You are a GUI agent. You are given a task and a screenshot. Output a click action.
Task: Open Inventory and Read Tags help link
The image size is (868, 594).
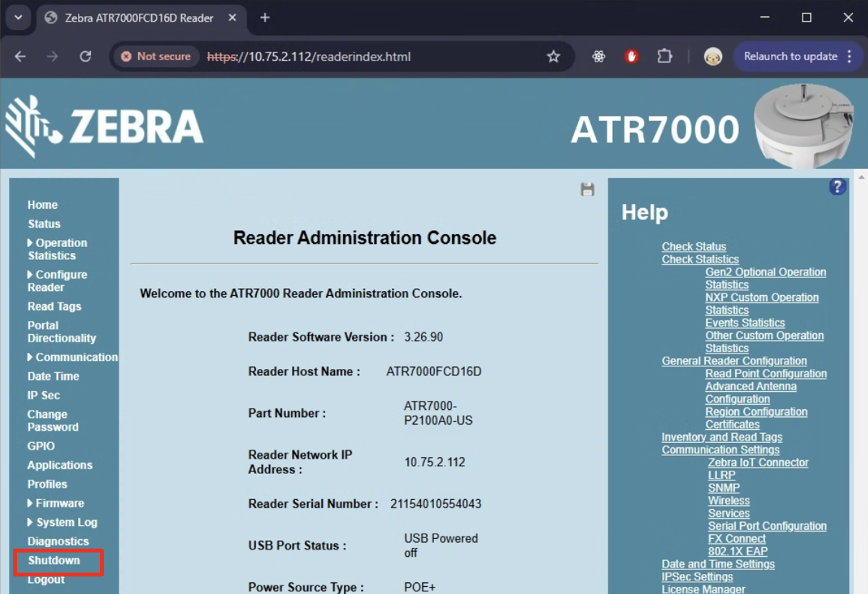pyautogui.click(x=722, y=437)
